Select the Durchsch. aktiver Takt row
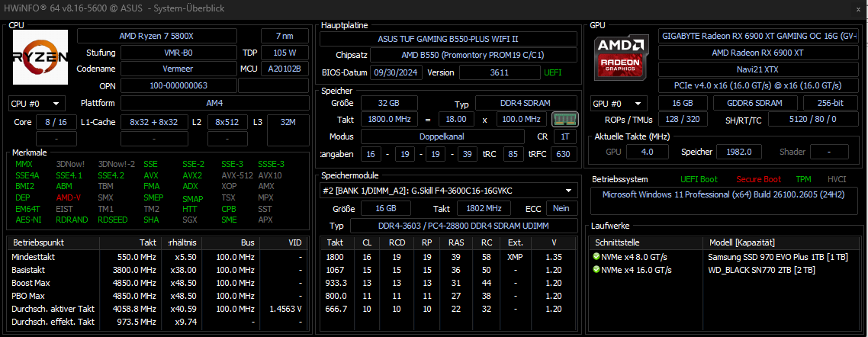This screenshot has width=868, height=337. coord(157,309)
